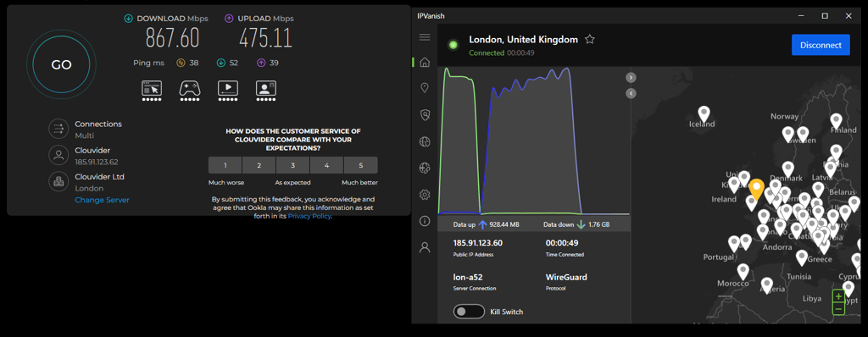
Task: Rate customer service as 5
Action: (x=360, y=165)
